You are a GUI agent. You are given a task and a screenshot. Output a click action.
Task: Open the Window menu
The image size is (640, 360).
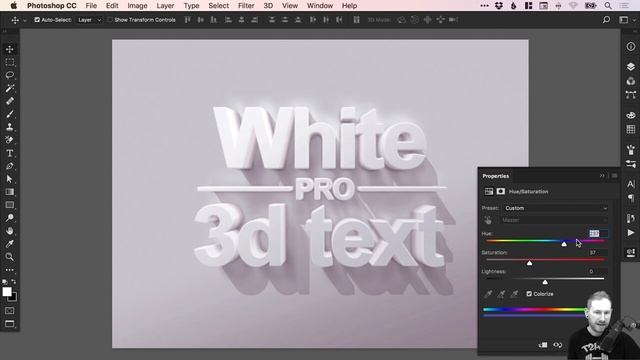pos(320,6)
